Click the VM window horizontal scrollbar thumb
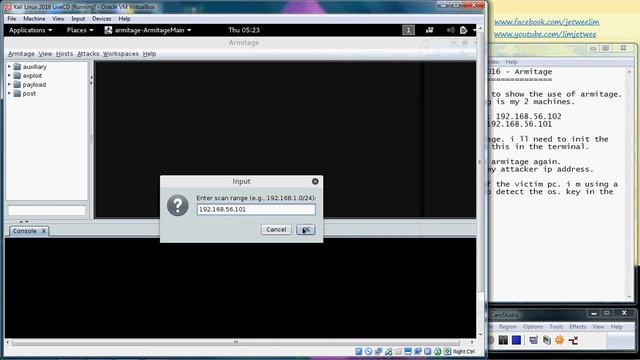The image size is (640, 360). click(236, 342)
